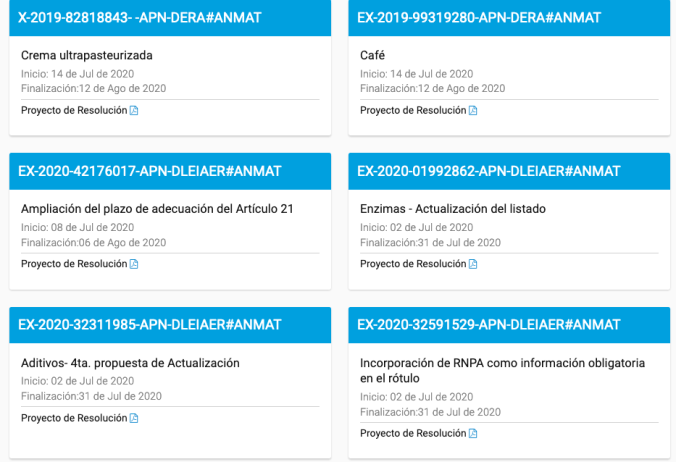Image resolution: width=676 pixels, height=462 pixels.
Task: Select header EX-2019-99319280-APN-DERA#ANMAT
Action: pyautogui.click(x=509, y=18)
